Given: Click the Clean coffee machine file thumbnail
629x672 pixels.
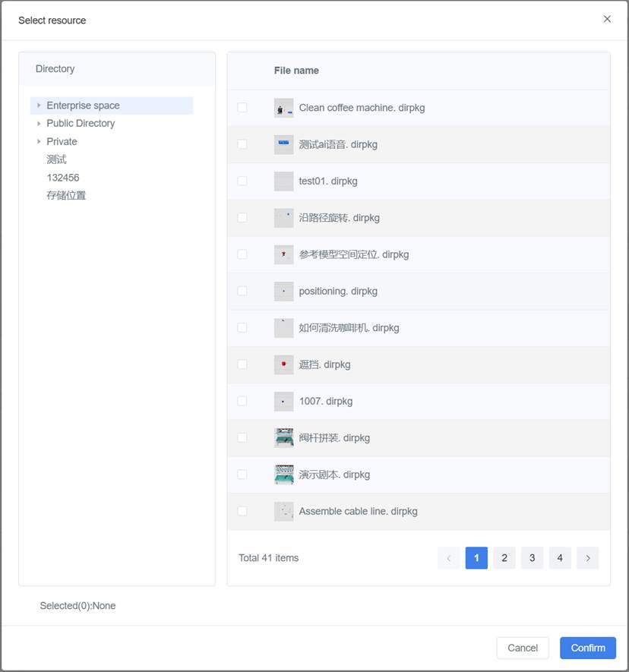Looking at the screenshot, I should [x=283, y=108].
